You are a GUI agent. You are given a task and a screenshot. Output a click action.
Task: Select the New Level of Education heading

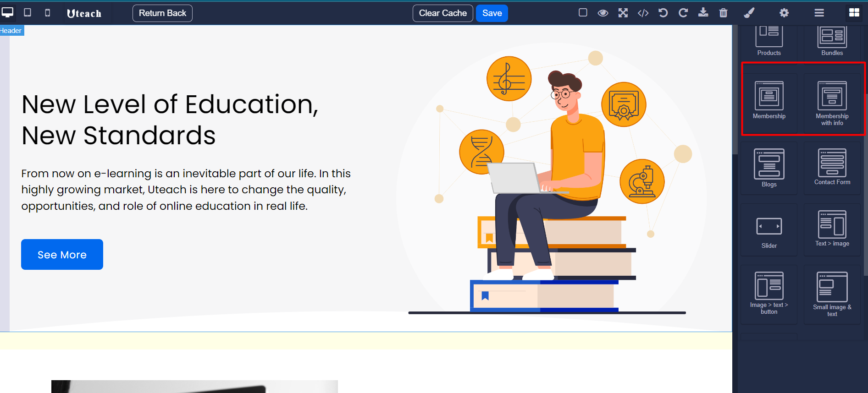[x=170, y=120]
